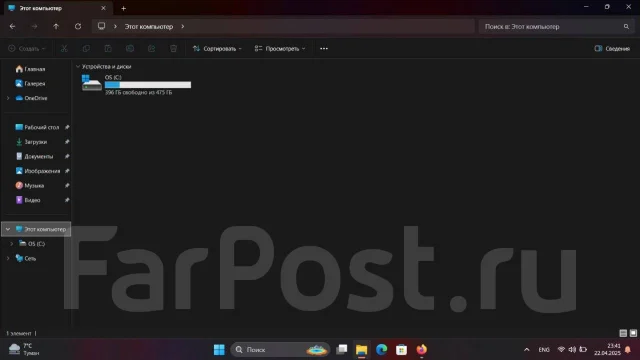Click the forward navigation arrow

(34, 27)
